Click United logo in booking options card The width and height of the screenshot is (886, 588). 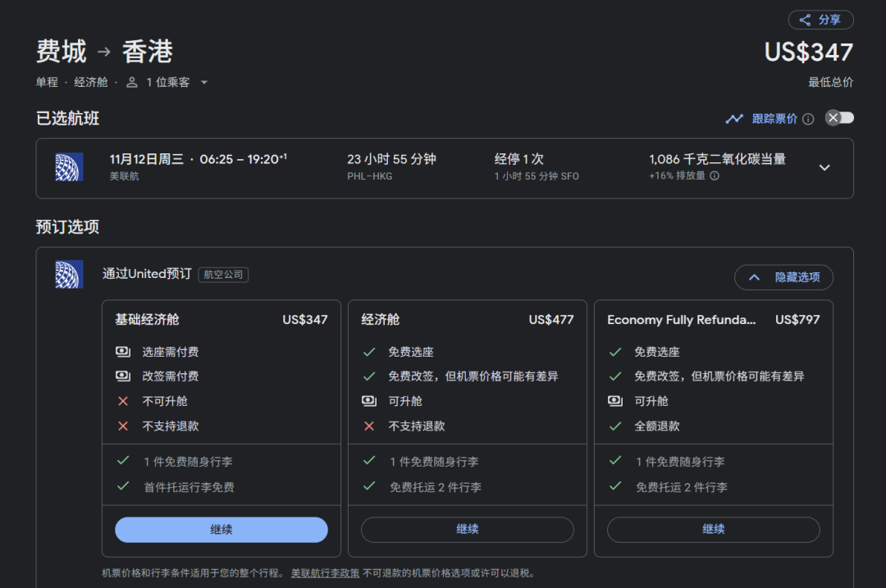[69, 275]
